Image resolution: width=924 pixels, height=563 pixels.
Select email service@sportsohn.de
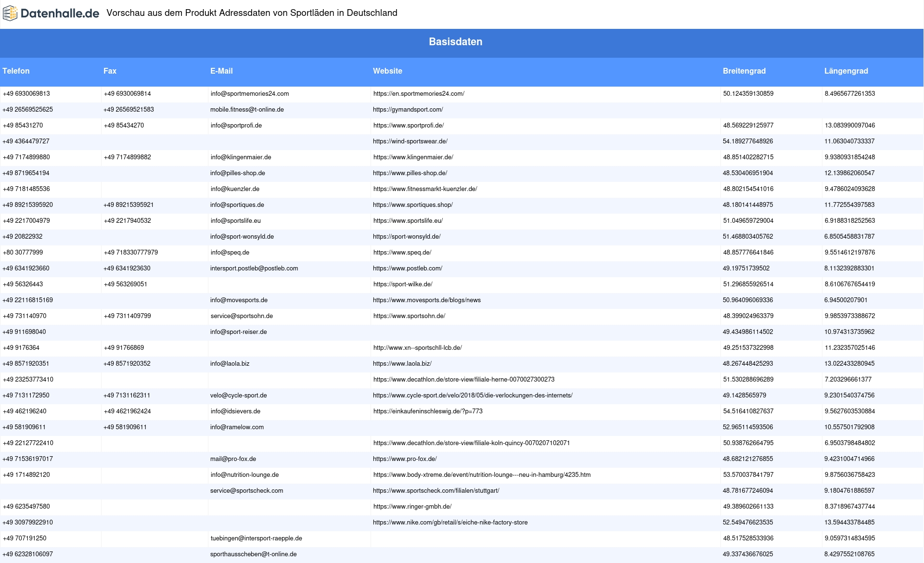click(x=242, y=316)
